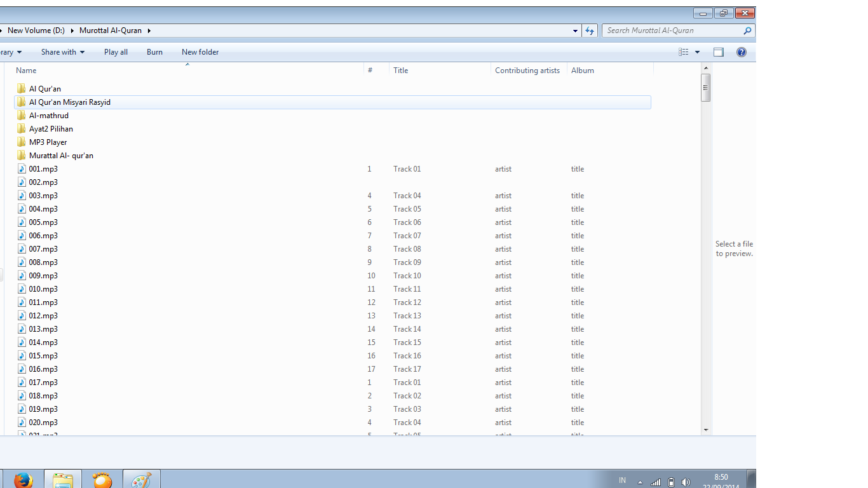Viewport: 868px width, 488px height.
Task: Click the Play all button
Action: coord(116,52)
